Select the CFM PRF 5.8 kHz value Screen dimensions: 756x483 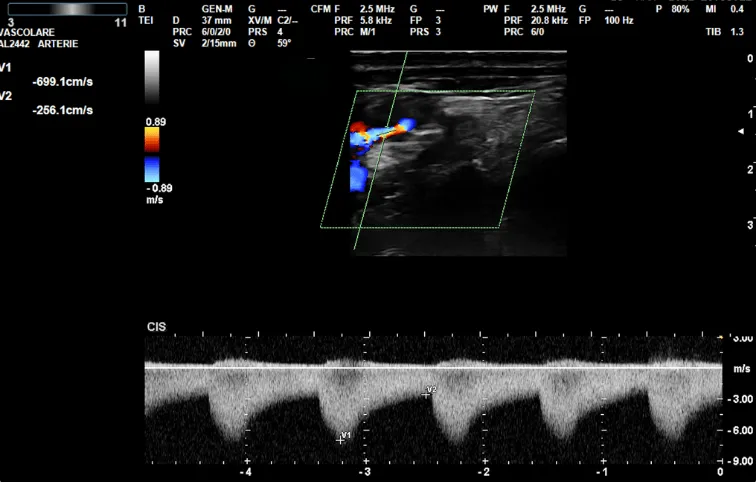pyautogui.click(x=378, y=21)
